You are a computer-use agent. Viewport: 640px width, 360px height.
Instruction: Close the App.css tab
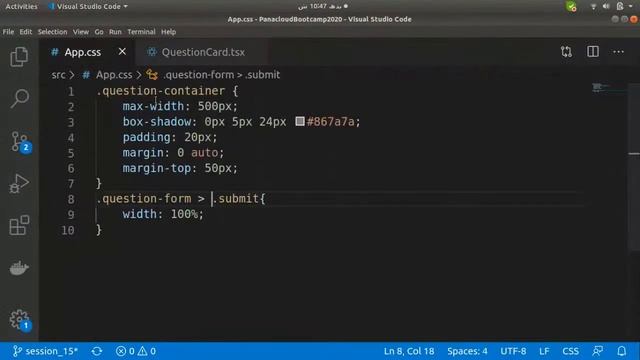click(x=122, y=52)
